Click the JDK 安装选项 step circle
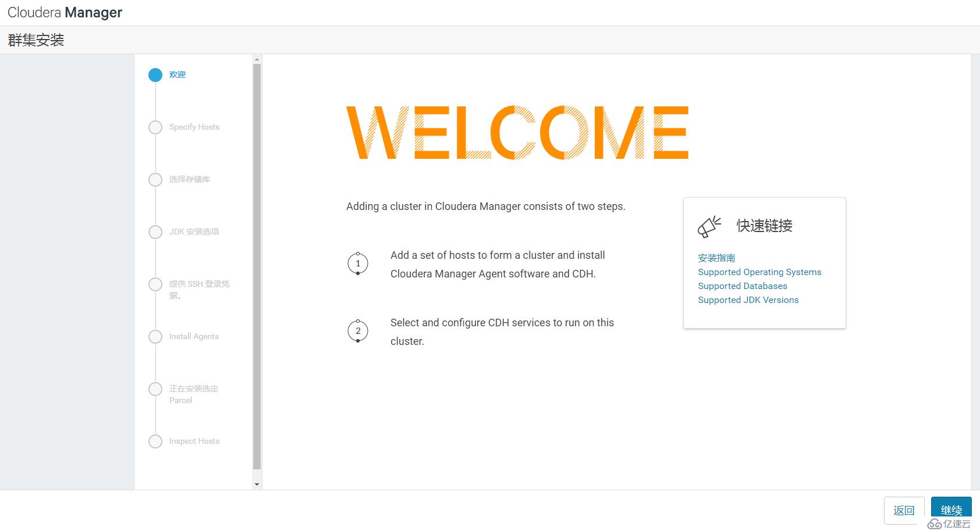The width and height of the screenshot is (980, 531). pyautogui.click(x=155, y=232)
